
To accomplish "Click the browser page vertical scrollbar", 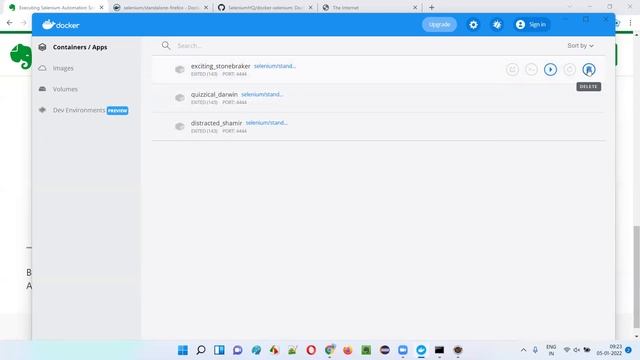I will pyautogui.click(x=637, y=277).
